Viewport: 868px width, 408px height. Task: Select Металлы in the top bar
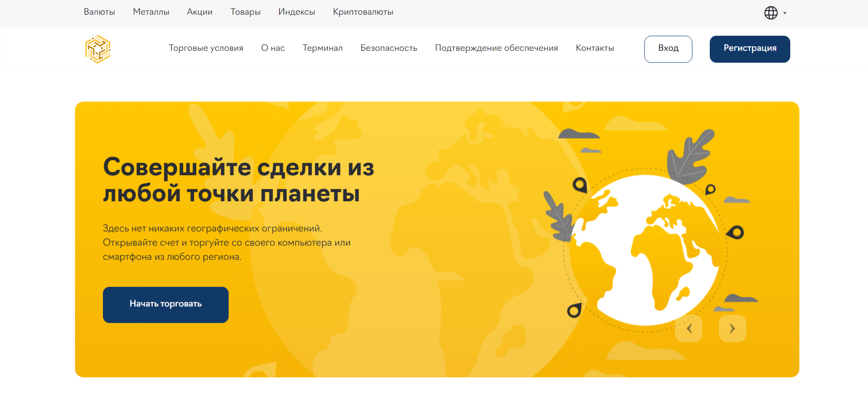(151, 12)
